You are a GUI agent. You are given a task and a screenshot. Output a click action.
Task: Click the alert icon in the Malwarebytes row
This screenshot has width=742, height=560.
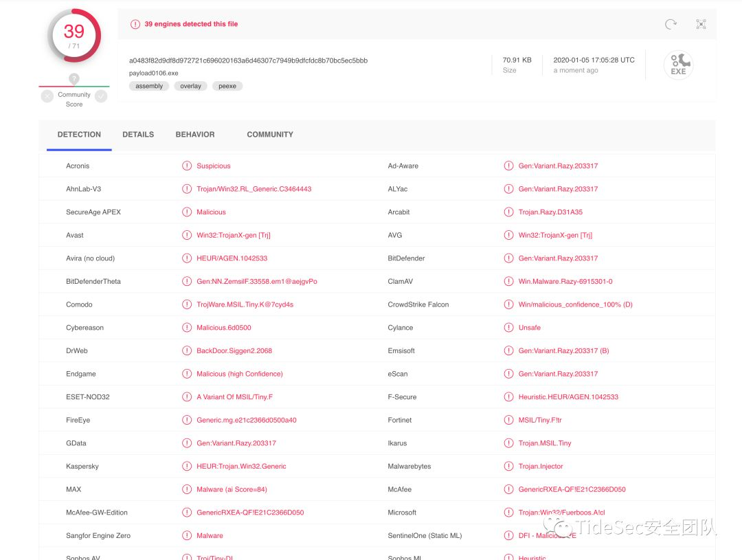click(508, 467)
